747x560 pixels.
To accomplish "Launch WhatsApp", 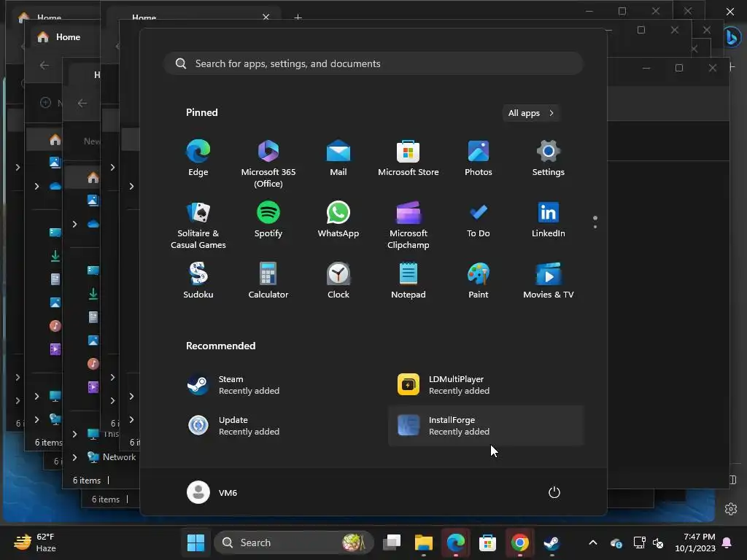I will tap(338, 220).
